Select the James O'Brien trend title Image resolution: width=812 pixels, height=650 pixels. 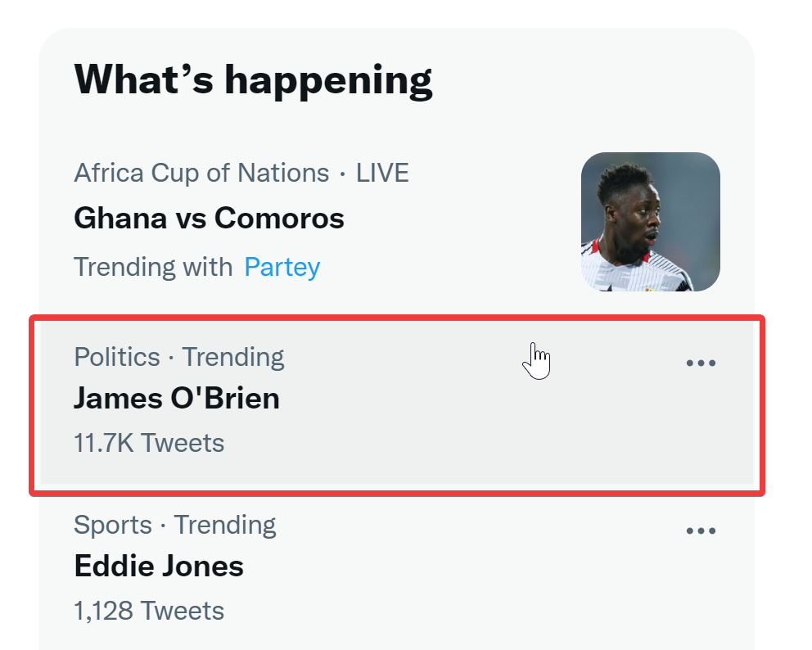point(177,399)
